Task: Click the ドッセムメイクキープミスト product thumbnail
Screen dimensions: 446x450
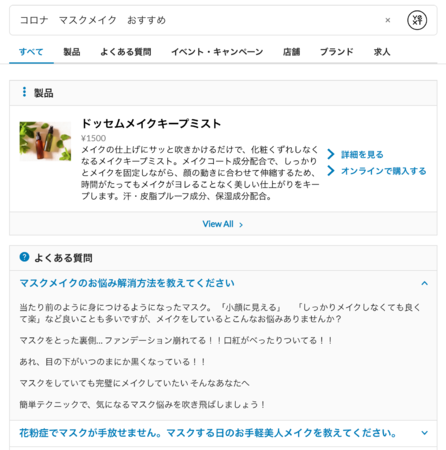Action: coord(45,141)
